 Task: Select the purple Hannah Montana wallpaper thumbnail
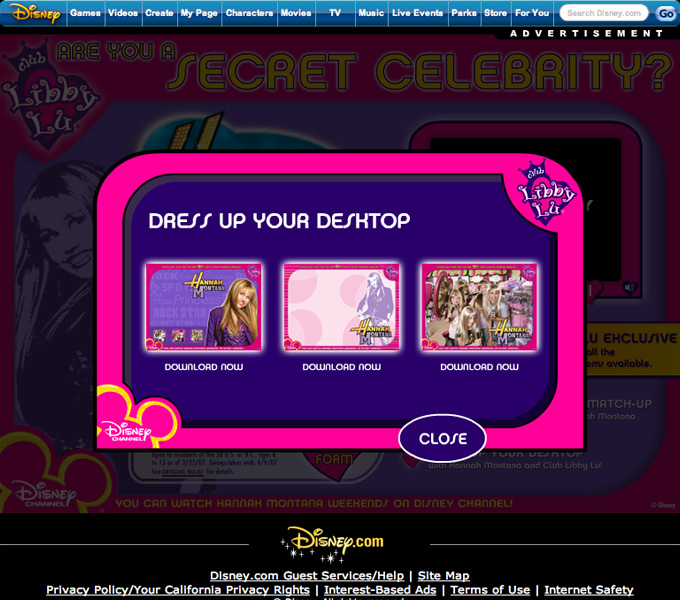203,307
